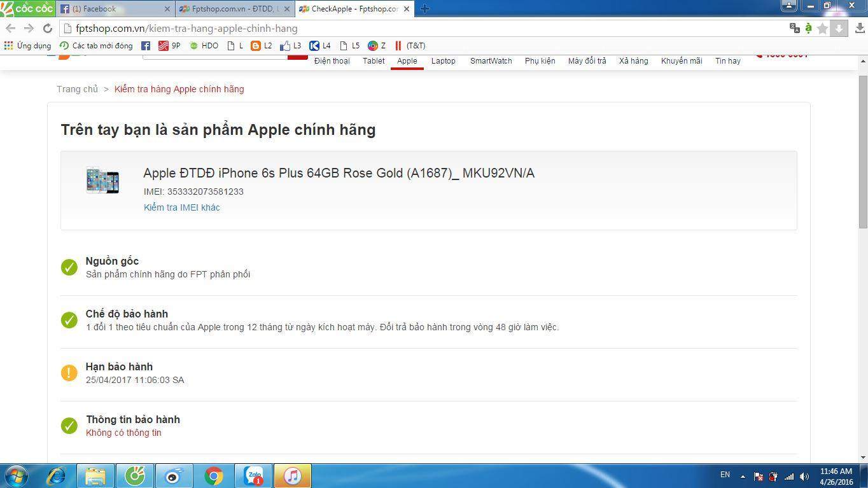Open the Ứng dụng apps shortcut
868x488 pixels.
coord(27,46)
